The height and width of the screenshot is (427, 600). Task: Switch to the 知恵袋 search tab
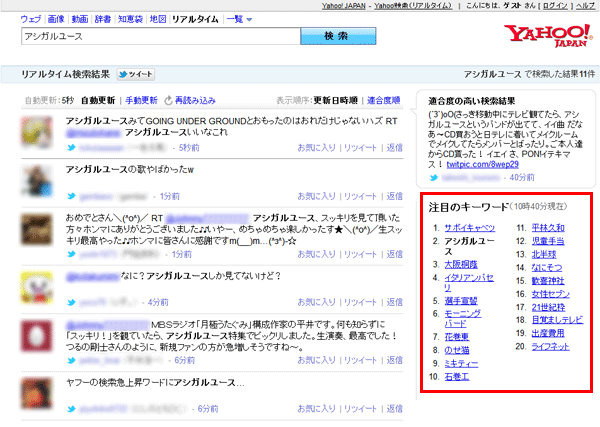pyautogui.click(x=130, y=19)
